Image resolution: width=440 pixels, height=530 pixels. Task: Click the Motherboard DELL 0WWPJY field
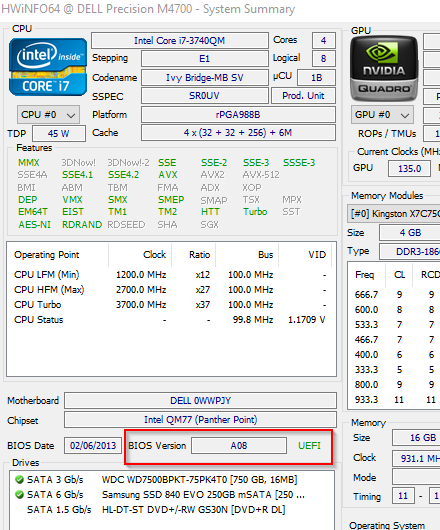[x=200, y=401]
